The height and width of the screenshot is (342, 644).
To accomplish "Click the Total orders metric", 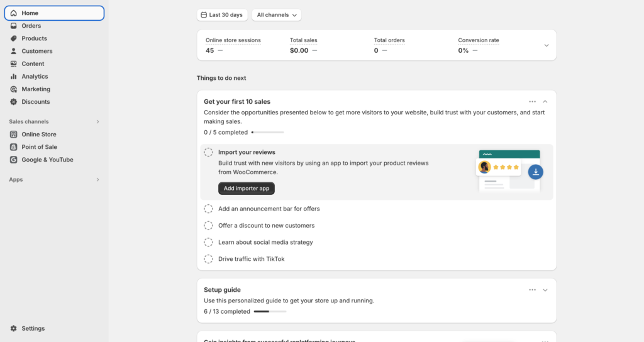I will click(x=389, y=45).
